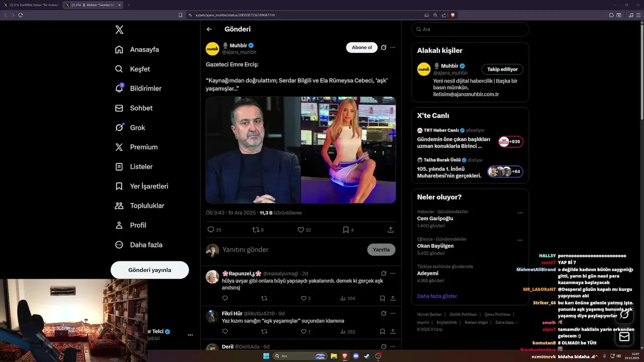Open Sohbet messages

pyautogui.click(x=133, y=108)
